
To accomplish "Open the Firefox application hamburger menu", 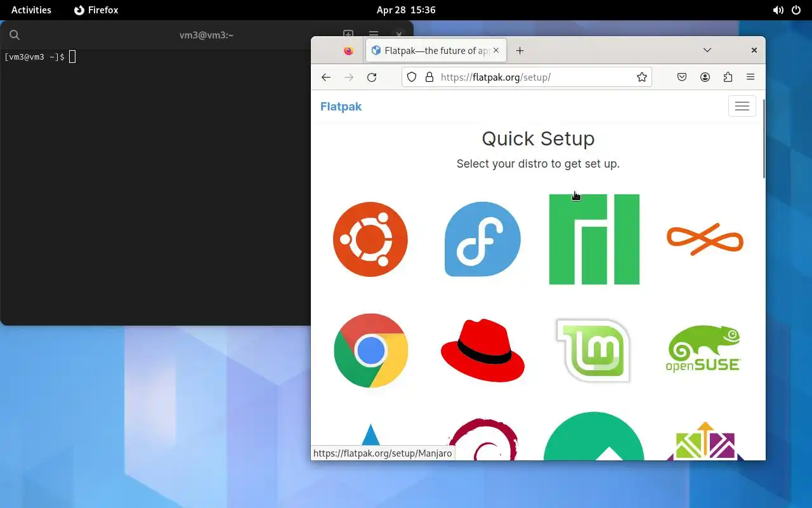I will click(750, 77).
